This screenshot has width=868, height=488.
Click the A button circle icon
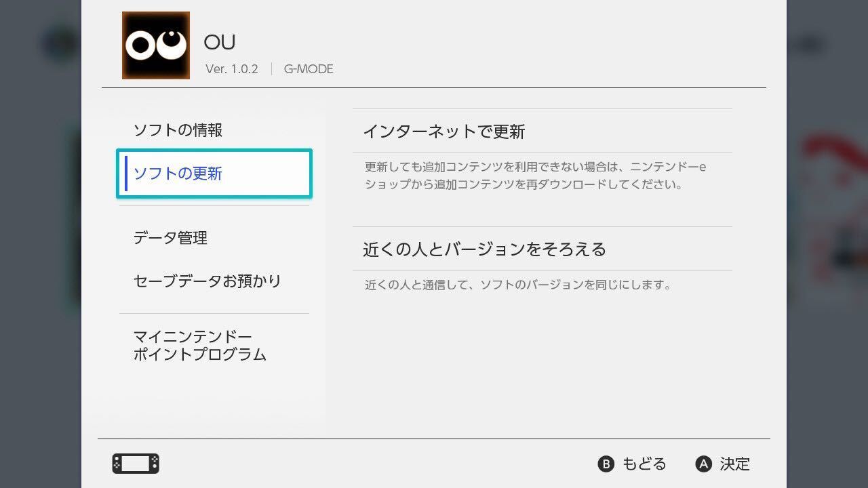click(x=704, y=464)
